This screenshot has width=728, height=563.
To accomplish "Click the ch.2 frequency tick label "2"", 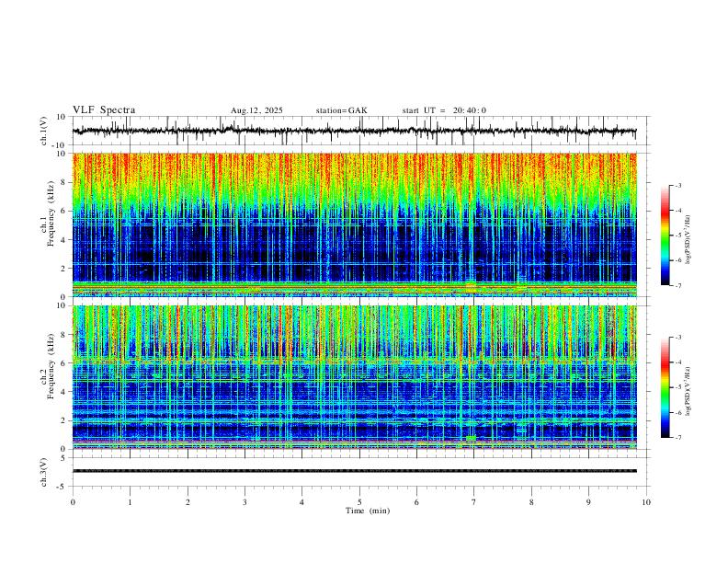I will (64, 420).
